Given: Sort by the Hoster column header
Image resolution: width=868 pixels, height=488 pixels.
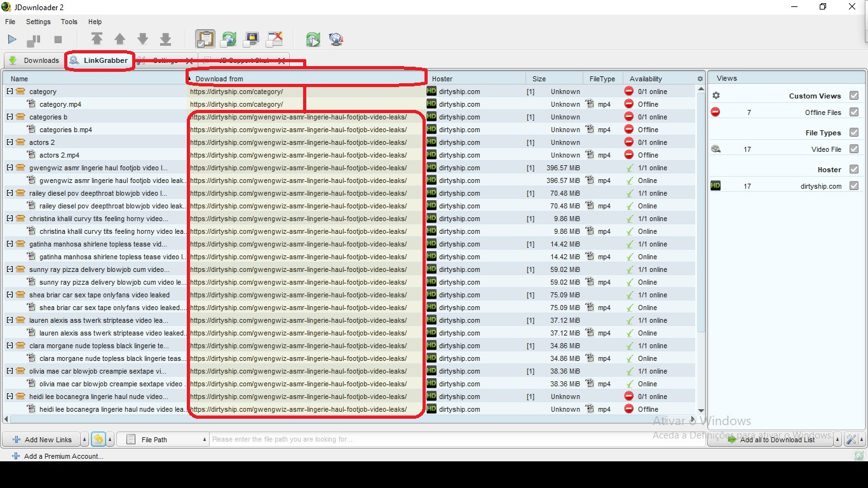Looking at the screenshot, I should (476, 79).
